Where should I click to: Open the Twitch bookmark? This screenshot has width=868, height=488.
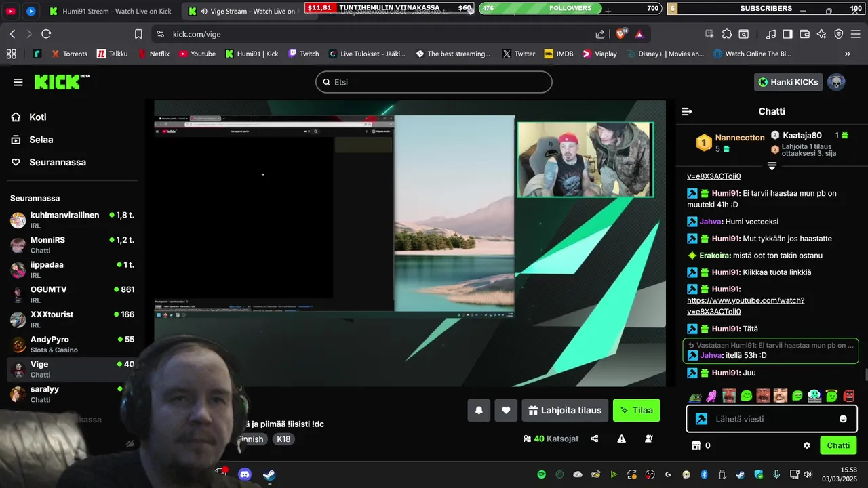click(x=303, y=54)
